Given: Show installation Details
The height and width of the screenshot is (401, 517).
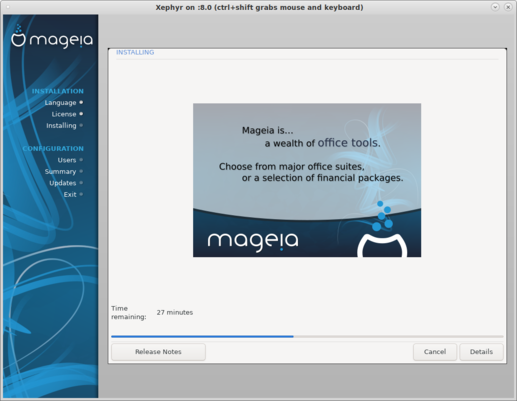Looking at the screenshot, I should pos(481,352).
